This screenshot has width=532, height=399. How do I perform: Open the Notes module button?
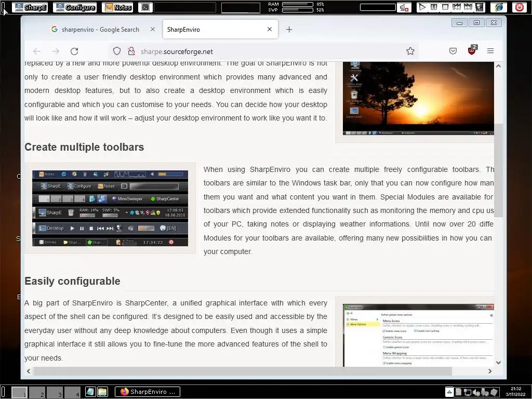coord(117,7)
